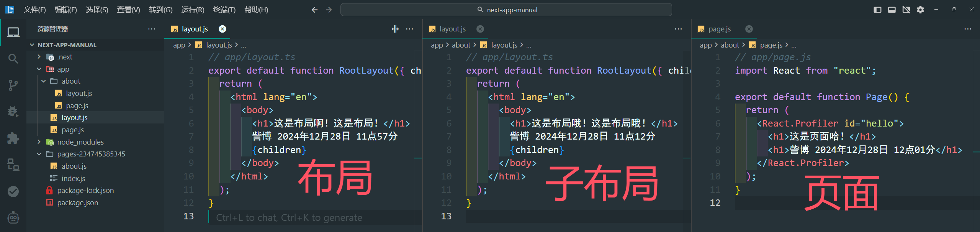
Task: Open the 编辑(E) menu
Action: [65, 10]
